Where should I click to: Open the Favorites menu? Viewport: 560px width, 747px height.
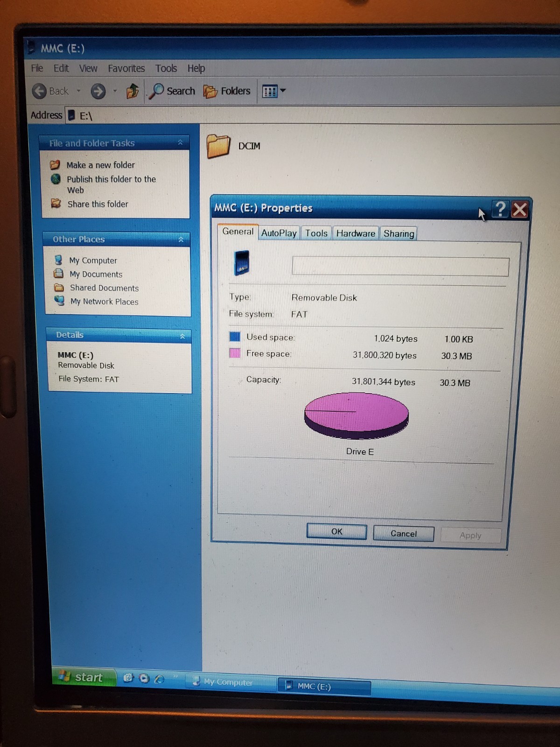126,69
